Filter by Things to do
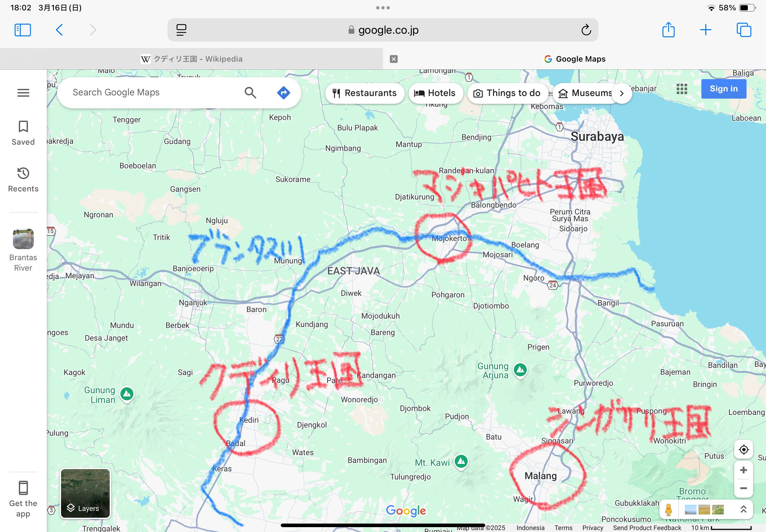The width and height of the screenshot is (766, 532). coord(508,93)
